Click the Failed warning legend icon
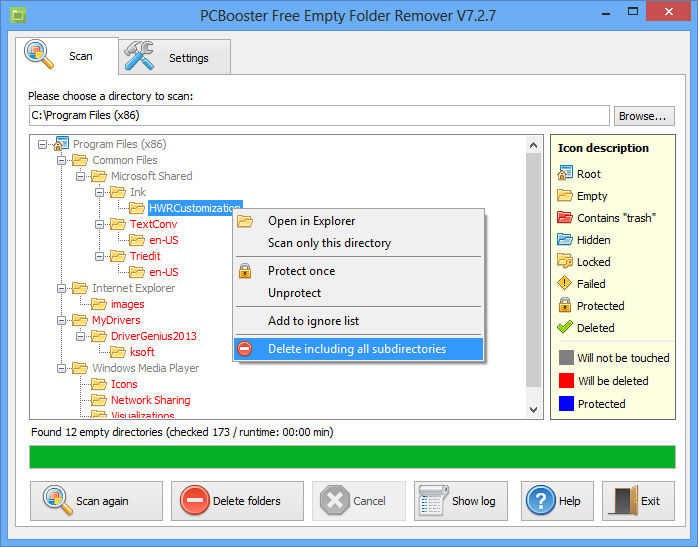The width and height of the screenshot is (698, 547). [x=564, y=283]
